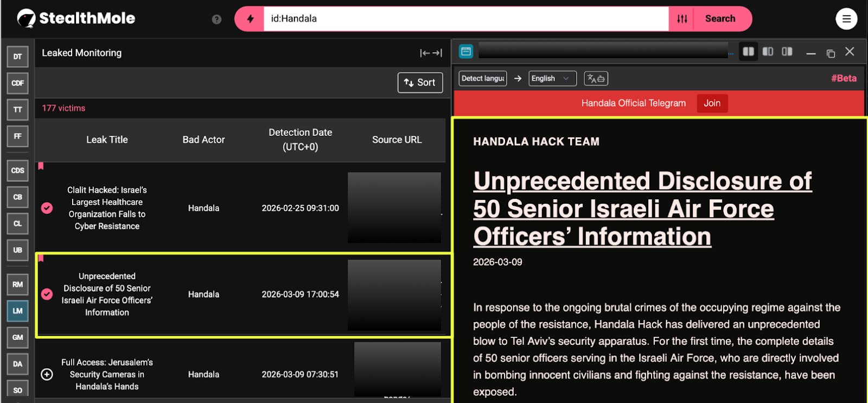Open the search filter settings icon
Image resolution: width=868 pixels, height=403 pixels.
(x=682, y=19)
